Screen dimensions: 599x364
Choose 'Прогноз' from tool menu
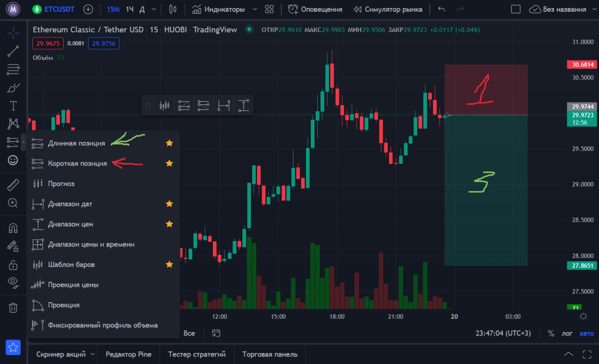pos(103,183)
